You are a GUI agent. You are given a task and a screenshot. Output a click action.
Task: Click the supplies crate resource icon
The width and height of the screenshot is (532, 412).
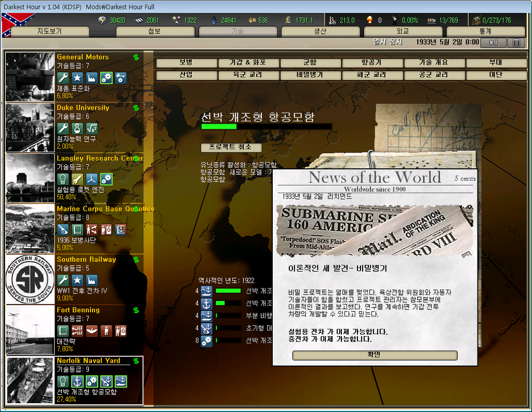click(x=252, y=20)
